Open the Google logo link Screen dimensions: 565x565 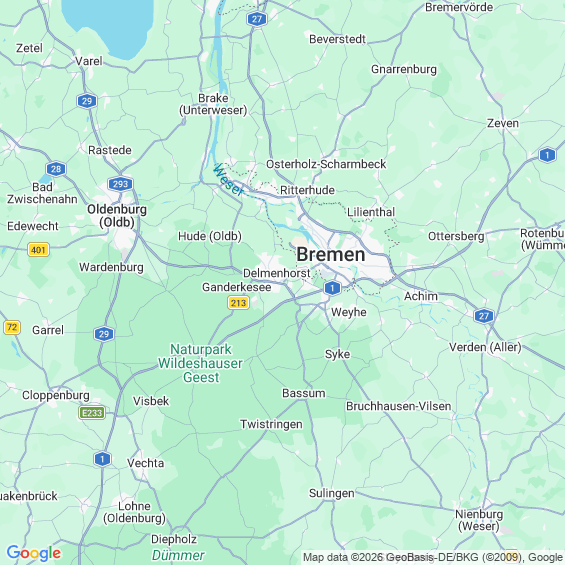[34, 553]
